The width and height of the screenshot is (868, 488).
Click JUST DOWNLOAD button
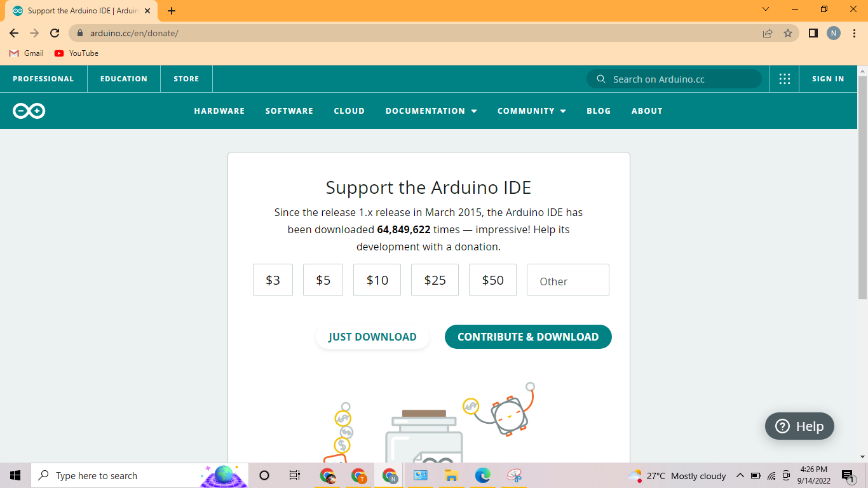coord(372,337)
